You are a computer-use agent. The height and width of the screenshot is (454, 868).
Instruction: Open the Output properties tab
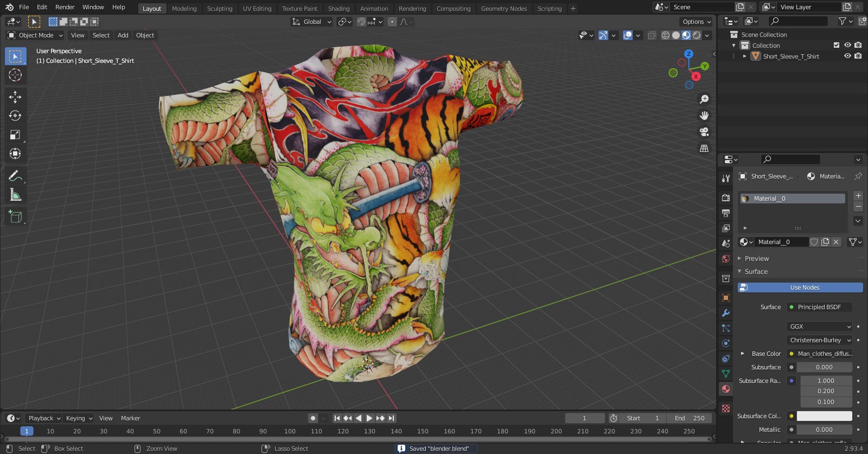click(x=726, y=213)
